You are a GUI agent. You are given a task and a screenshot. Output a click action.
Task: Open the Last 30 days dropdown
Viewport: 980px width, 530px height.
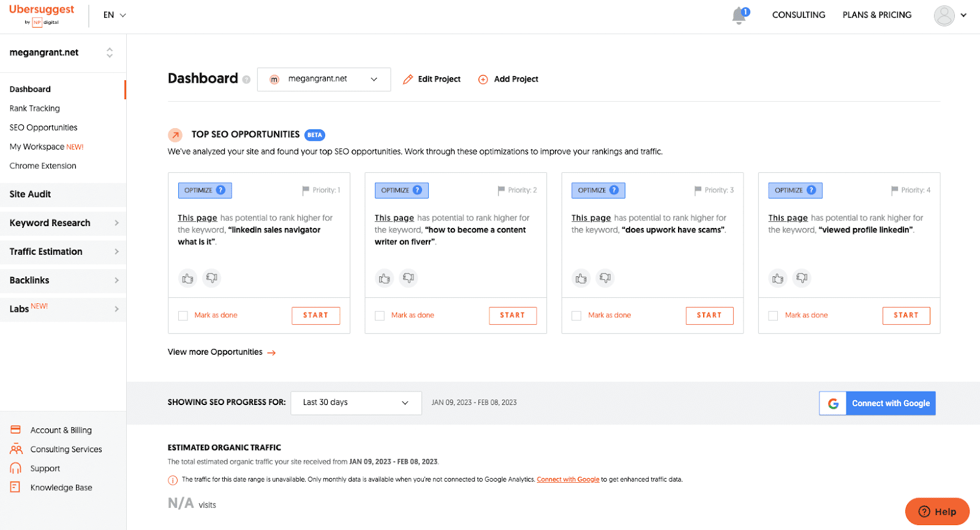355,403
